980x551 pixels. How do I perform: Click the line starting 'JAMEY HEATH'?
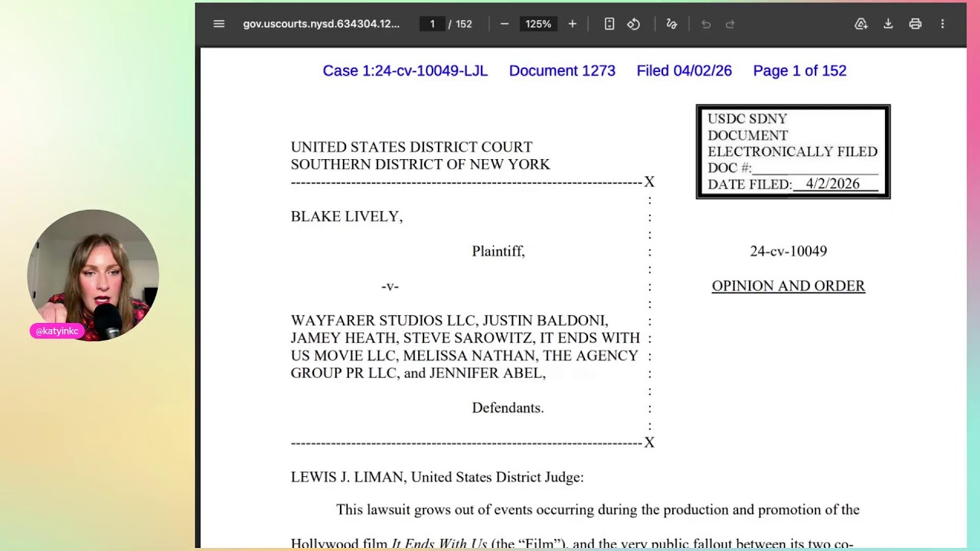(x=465, y=338)
